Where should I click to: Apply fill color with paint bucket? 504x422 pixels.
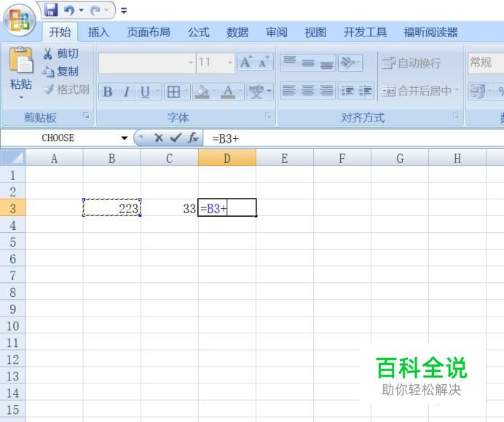click(x=202, y=92)
